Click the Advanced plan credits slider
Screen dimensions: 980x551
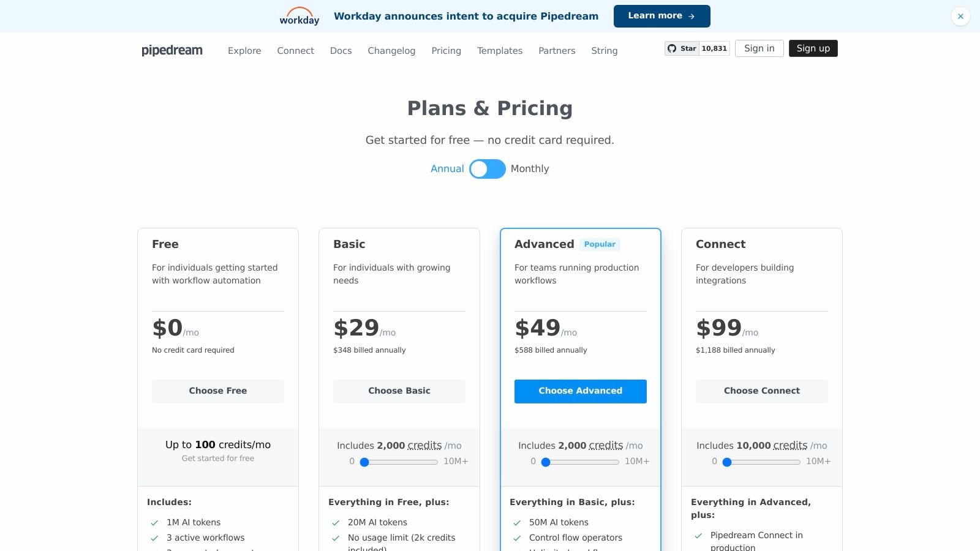coord(580,462)
